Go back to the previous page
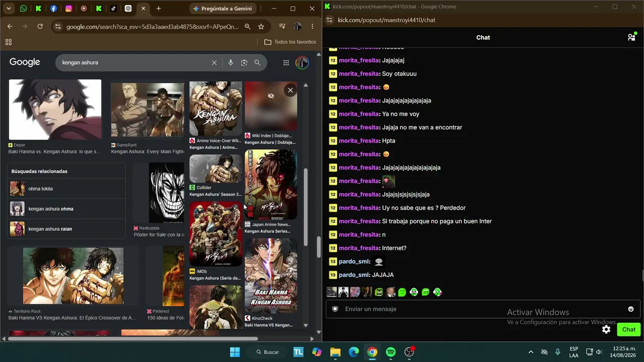This screenshot has width=644, height=362. coord(10,27)
